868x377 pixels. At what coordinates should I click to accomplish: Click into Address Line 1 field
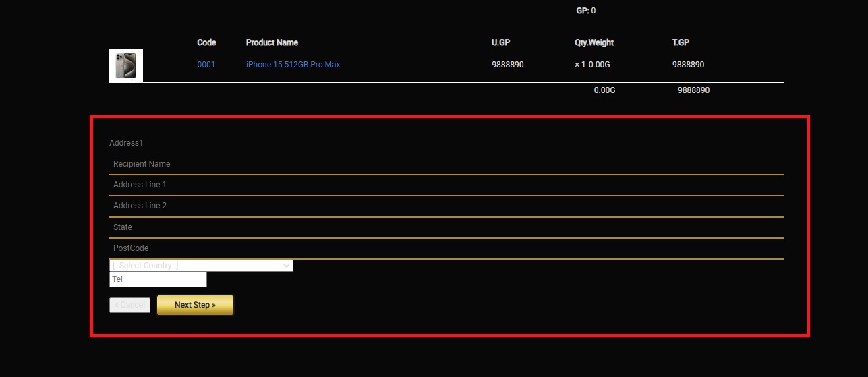coord(446,185)
